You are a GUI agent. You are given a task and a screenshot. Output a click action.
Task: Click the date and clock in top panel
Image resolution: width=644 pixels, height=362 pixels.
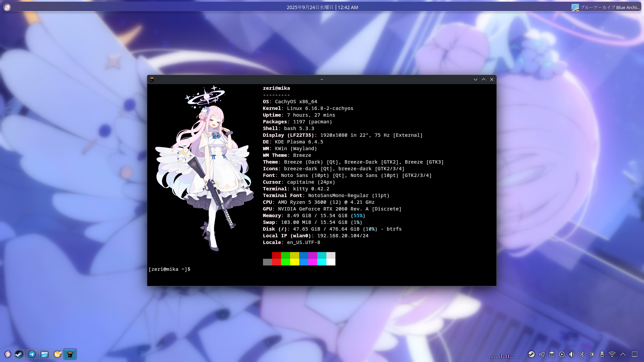pyautogui.click(x=322, y=7)
